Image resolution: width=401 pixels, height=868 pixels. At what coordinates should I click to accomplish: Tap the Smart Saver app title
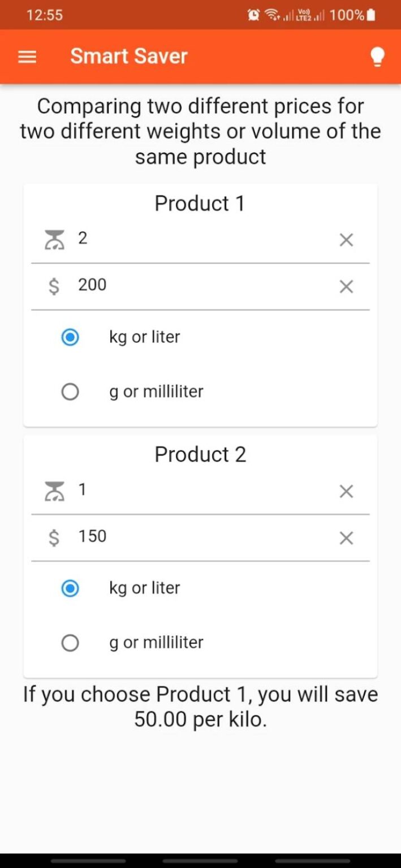point(128,57)
